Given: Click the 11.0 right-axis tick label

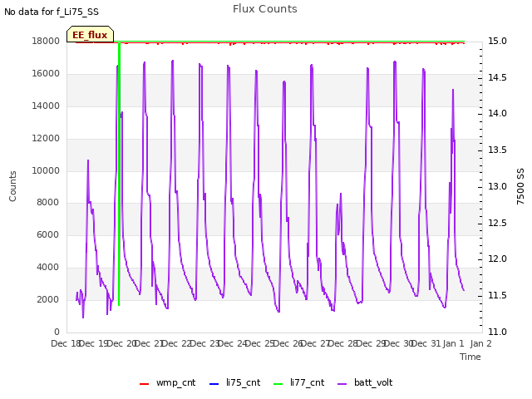Looking at the screenshot, I should click(x=497, y=332).
